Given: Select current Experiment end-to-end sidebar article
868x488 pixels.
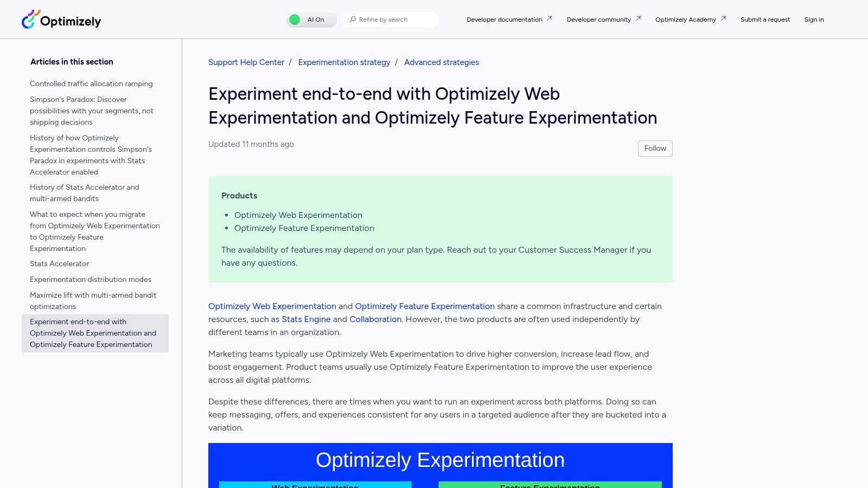Looking at the screenshot, I should click(x=95, y=333).
